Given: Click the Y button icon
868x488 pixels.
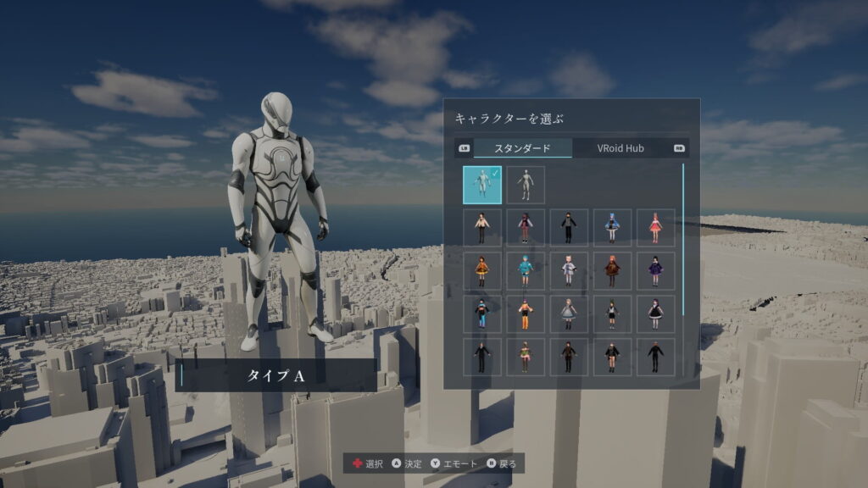Looking at the screenshot, I should (x=435, y=463).
